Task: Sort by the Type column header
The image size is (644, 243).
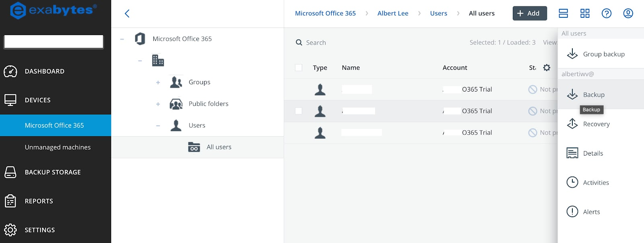Action: pyautogui.click(x=320, y=68)
